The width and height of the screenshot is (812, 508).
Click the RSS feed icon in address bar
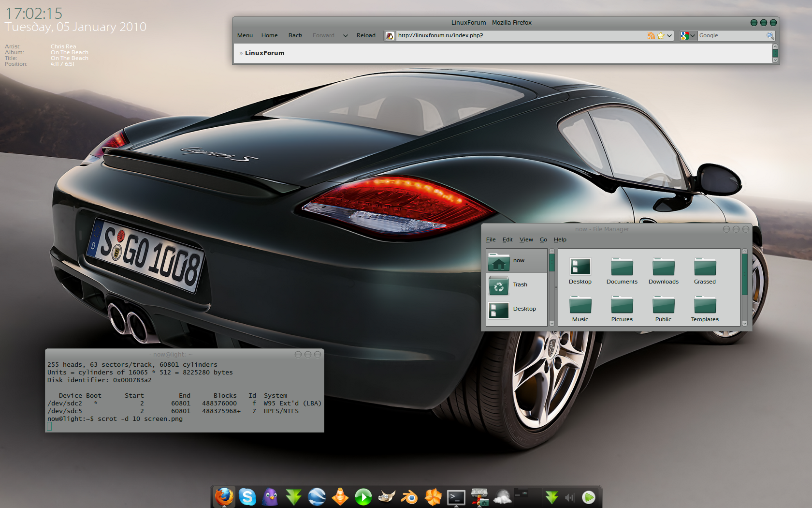point(651,35)
